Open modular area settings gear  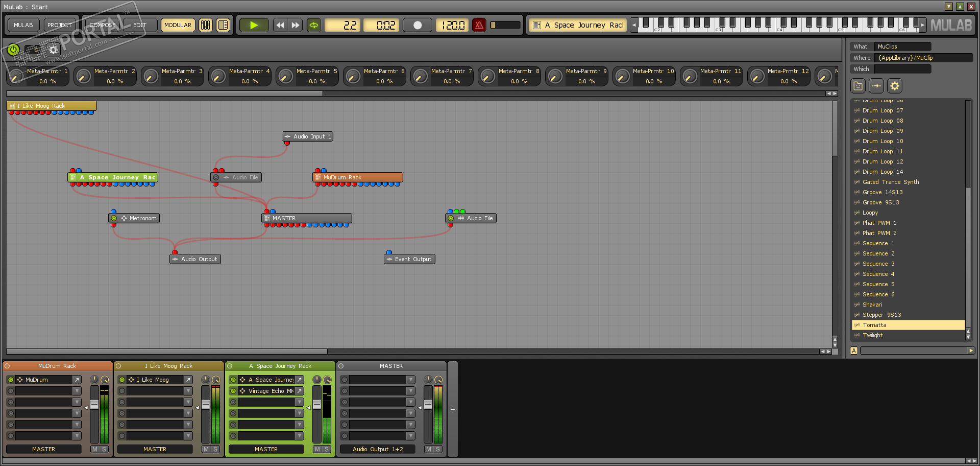click(53, 50)
